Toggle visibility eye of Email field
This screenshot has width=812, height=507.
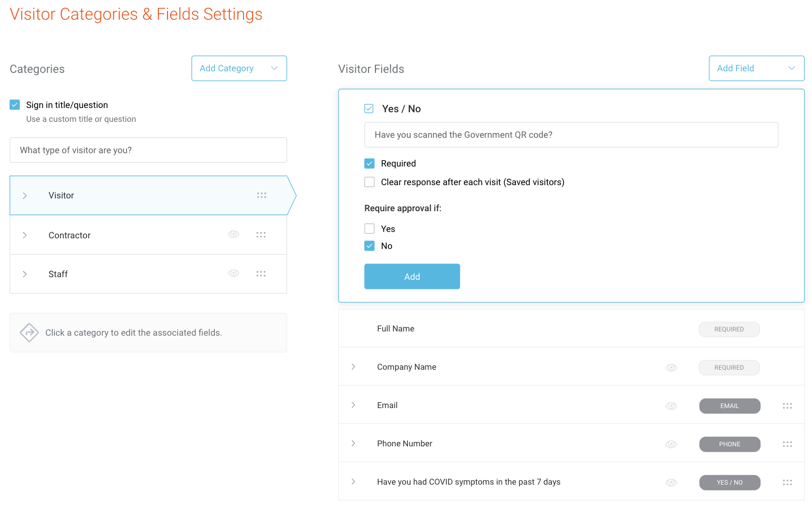(x=672, y=406)
